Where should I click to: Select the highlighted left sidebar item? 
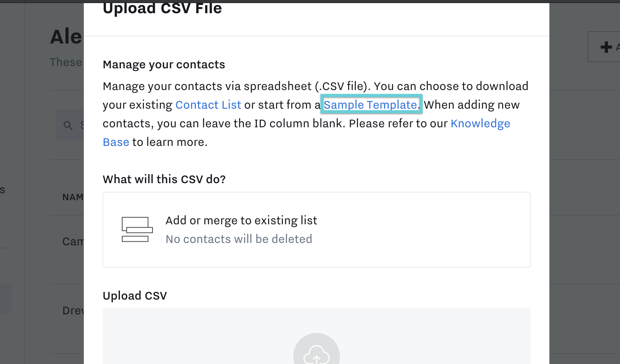[x=5, y=298]
